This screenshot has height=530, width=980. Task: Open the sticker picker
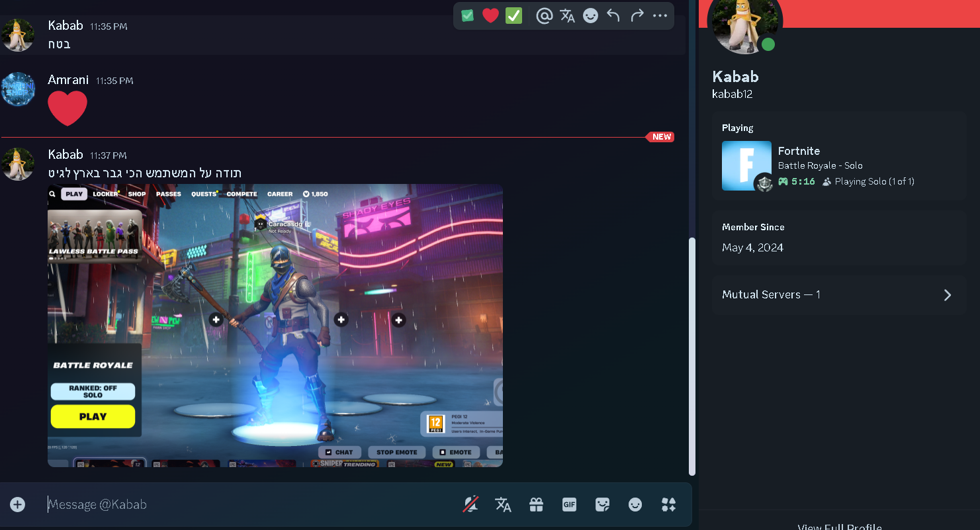[602, 505]
